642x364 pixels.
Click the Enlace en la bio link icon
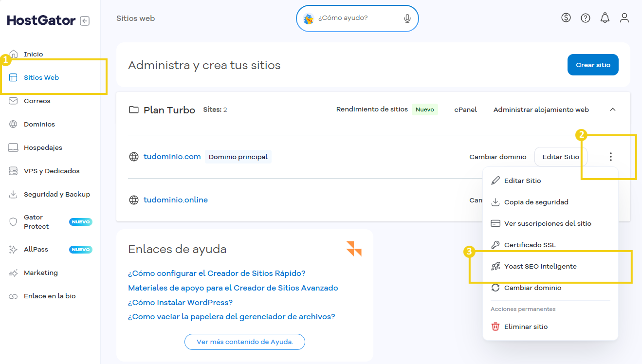(14, 296)
